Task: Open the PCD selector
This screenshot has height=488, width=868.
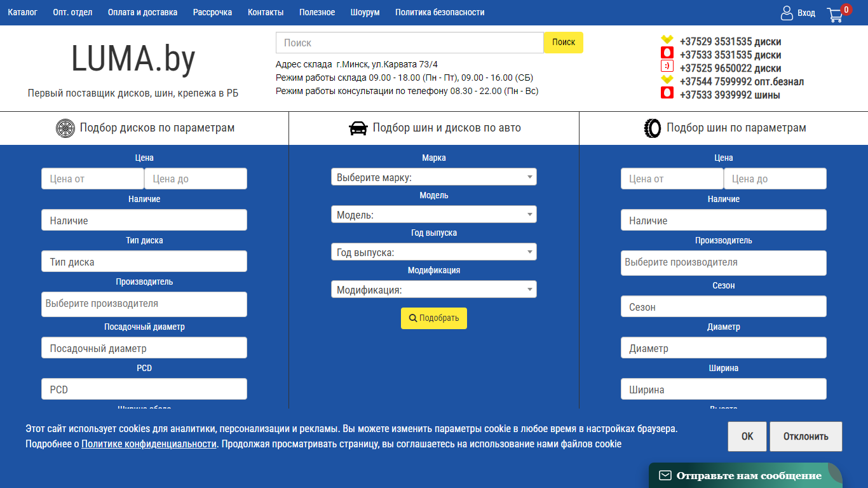Action: pyautogui.click(x=144, y=390)
